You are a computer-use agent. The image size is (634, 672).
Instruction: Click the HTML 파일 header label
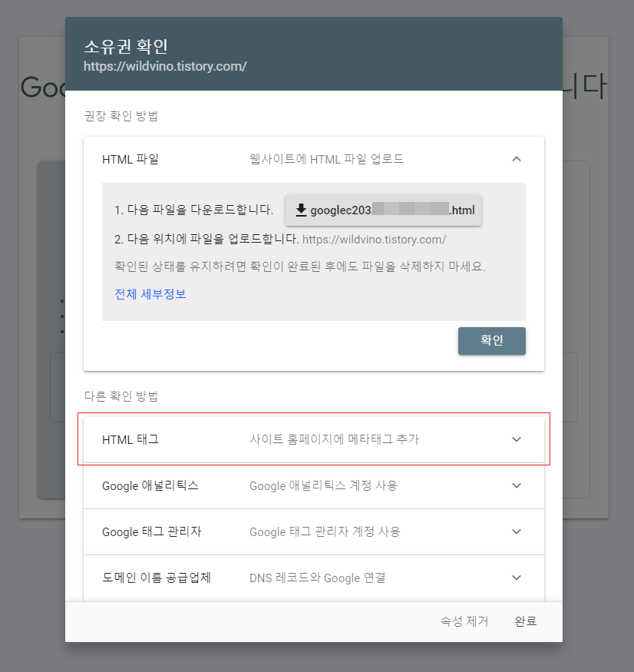(x=130, y=160)
